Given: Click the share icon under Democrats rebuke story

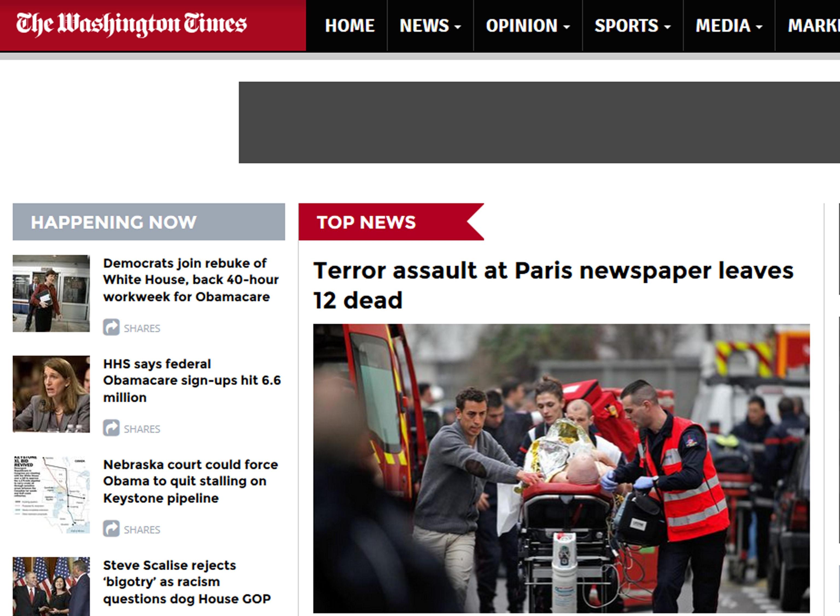Looking at the screenshot, I should [111, 327].
